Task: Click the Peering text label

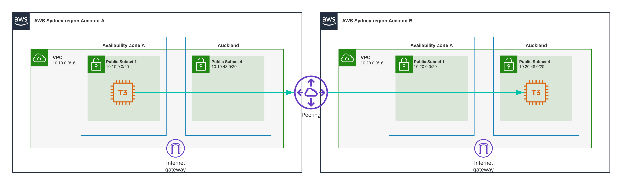Action: [311, 115]
